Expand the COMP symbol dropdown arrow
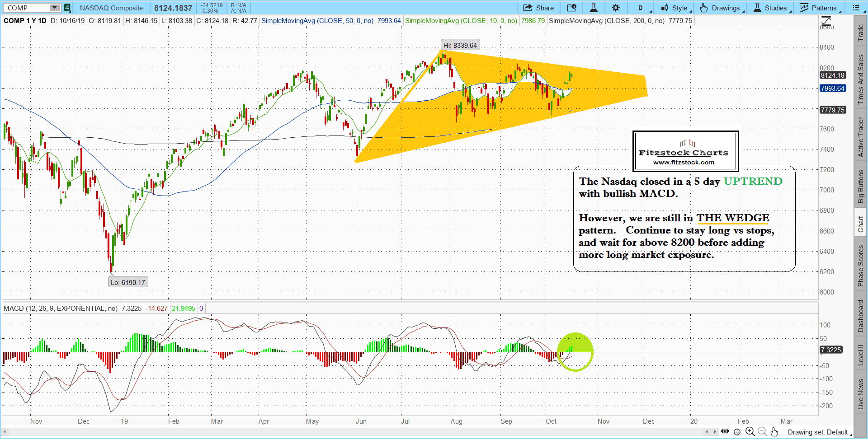This screenshot has width=868, height=439. click(54, 8)
